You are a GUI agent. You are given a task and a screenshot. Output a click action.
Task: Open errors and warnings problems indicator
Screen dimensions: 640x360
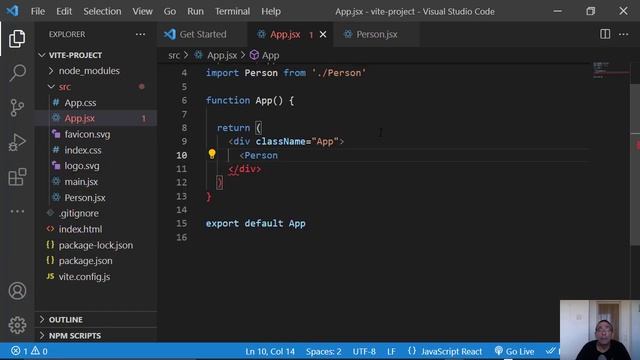[29, 351]
